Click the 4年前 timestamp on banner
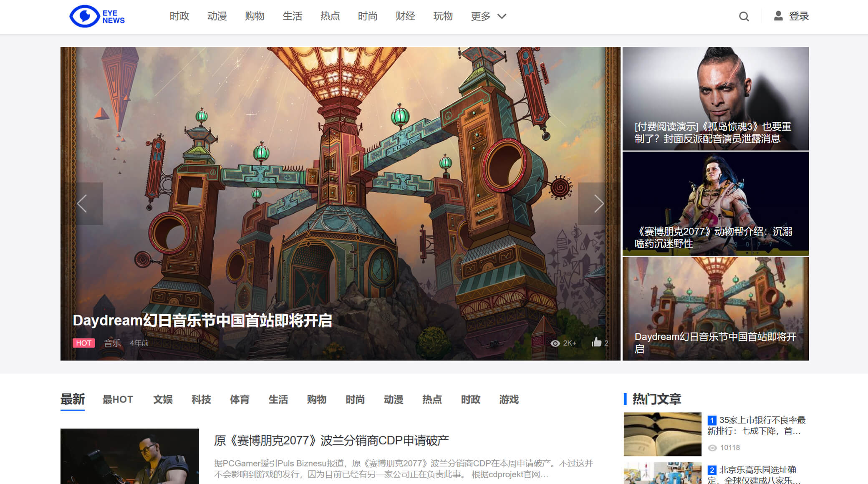Viewport: 868px width, 484px height. pyautogui.click(x=139, y=343)
